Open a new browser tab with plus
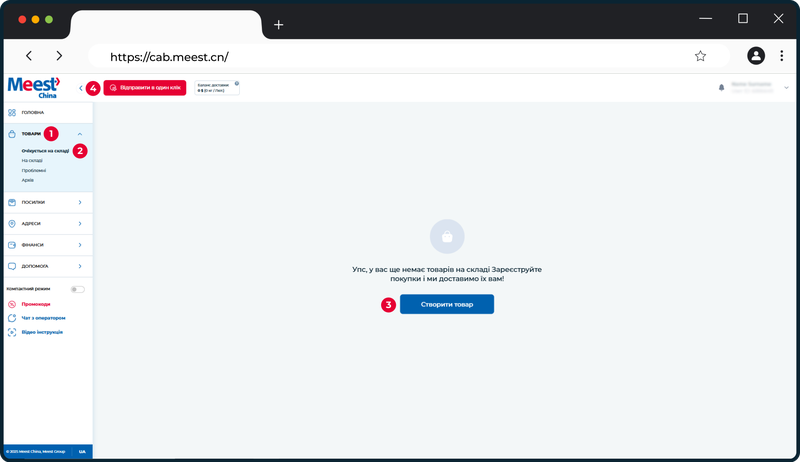The height and width of the screenshot is (462, 800). tap(278, 24)
